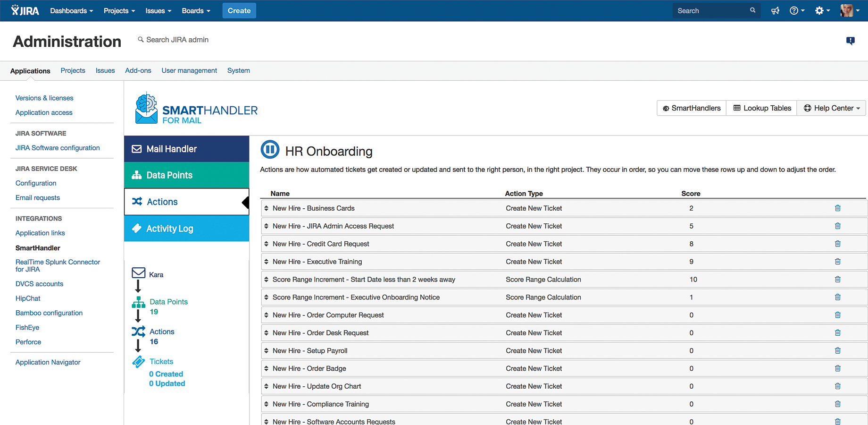Click the Tickets tag icon in flow

(139, 362)
